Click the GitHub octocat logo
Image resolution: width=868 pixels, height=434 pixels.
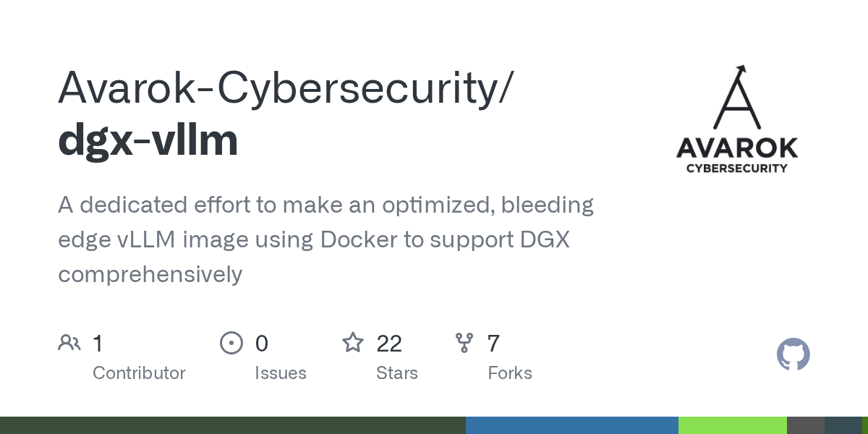point(793,355)
